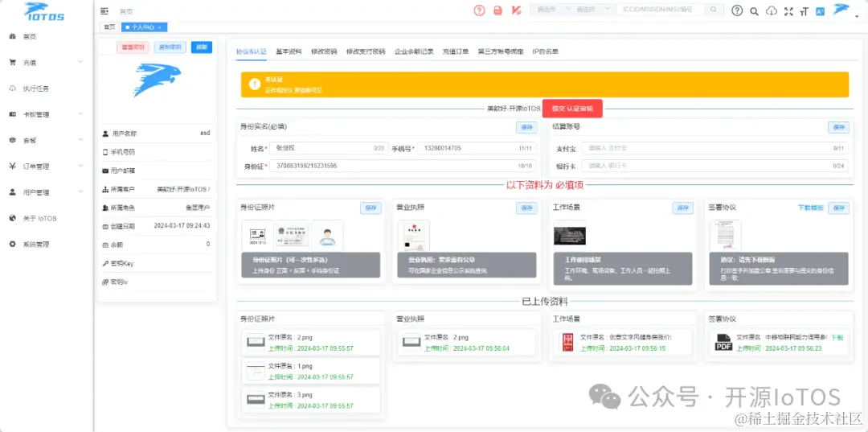868x432 pixels.
Task: Open the 基本资料 tab
Action: pyautogui.click(x=289, y=51)
